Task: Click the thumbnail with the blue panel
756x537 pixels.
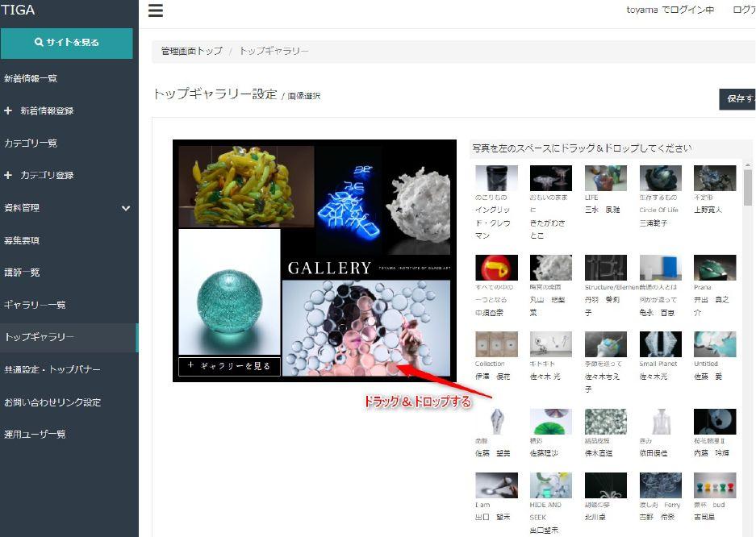Action: click(661, 268)
